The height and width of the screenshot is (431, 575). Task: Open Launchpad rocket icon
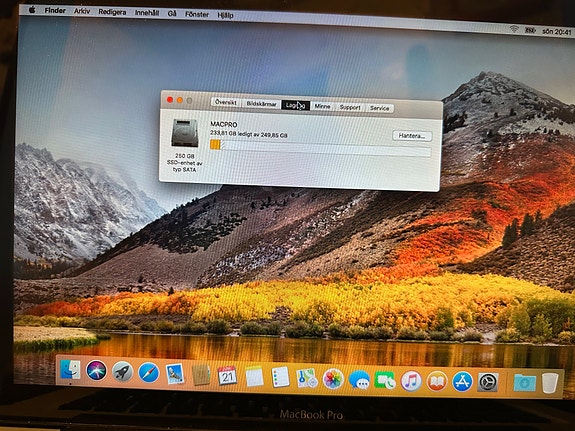tap(122, 371)
